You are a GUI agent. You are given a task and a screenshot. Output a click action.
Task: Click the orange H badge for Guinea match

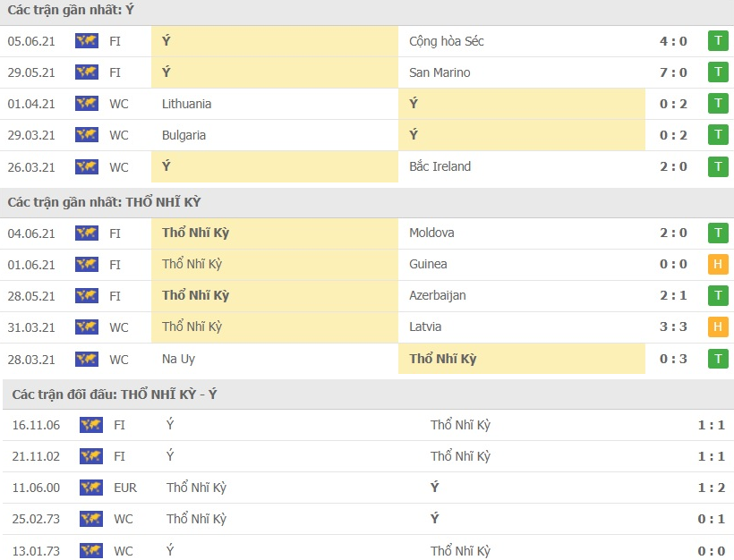718,264
